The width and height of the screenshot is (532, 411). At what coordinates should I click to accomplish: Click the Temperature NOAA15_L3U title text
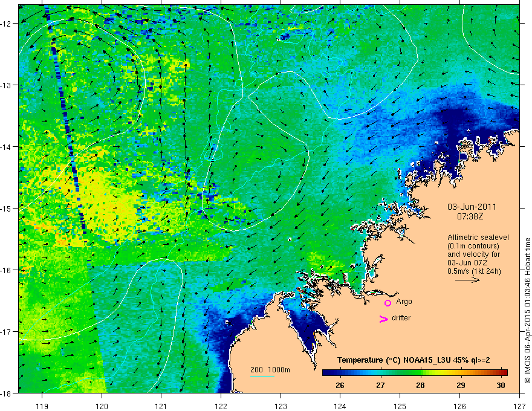[414, 360]
